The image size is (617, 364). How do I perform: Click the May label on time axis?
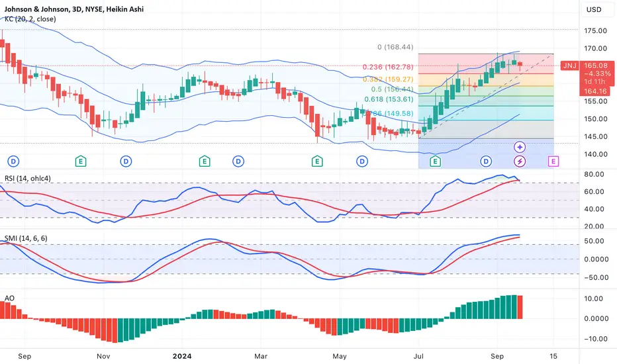pyautogui.click(x=340, y=356)
